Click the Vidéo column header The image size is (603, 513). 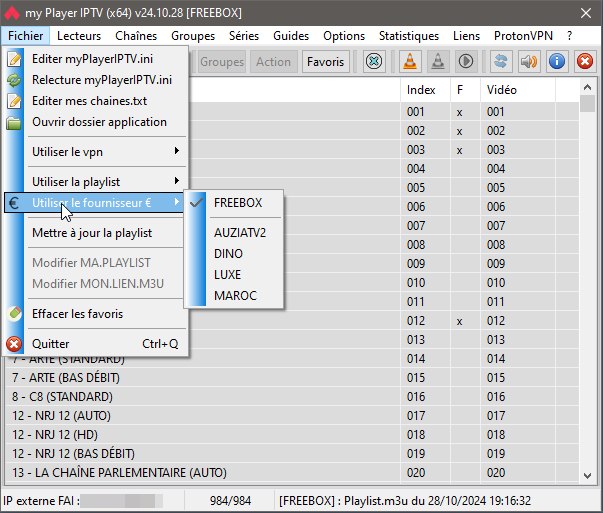(518, 90)
